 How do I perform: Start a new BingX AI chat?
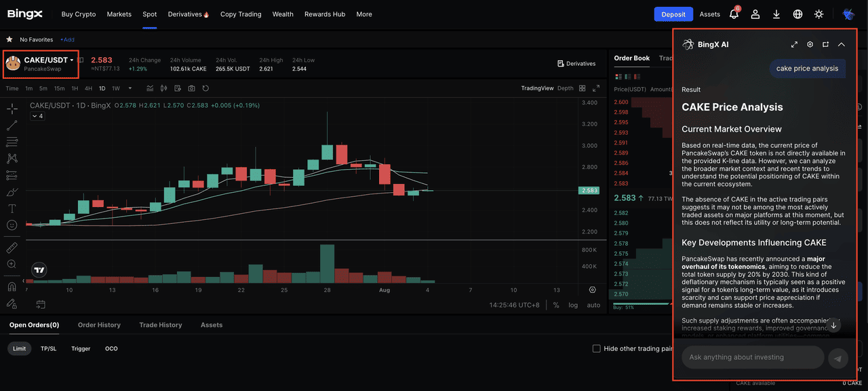pos(825,45)
